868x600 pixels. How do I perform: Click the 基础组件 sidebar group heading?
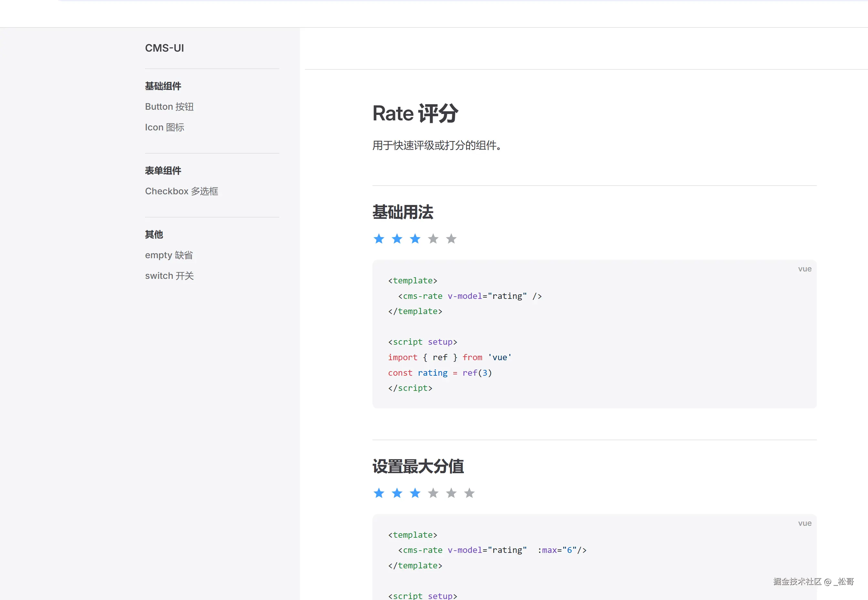(163, 86)
